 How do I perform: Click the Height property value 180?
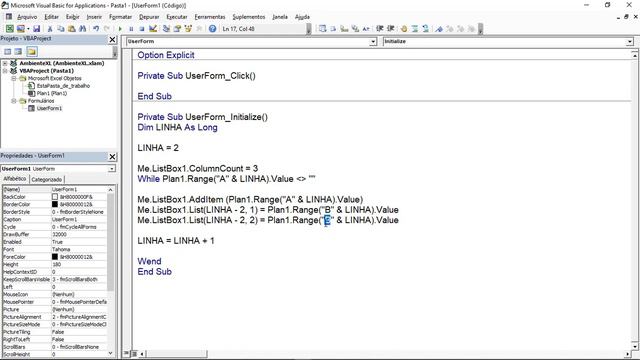pyautogui.click(x=79, y=264)
